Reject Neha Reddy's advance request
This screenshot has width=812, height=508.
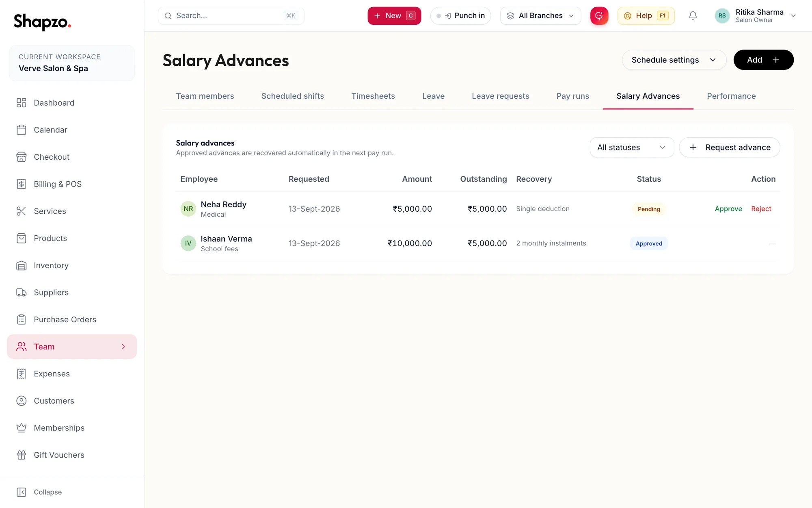[x=761, y=209]
